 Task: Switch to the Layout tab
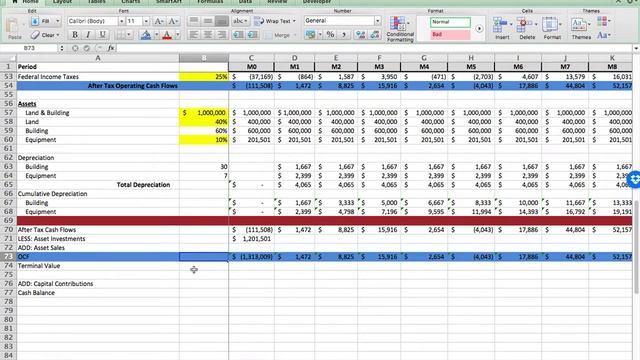coord(62,2)
